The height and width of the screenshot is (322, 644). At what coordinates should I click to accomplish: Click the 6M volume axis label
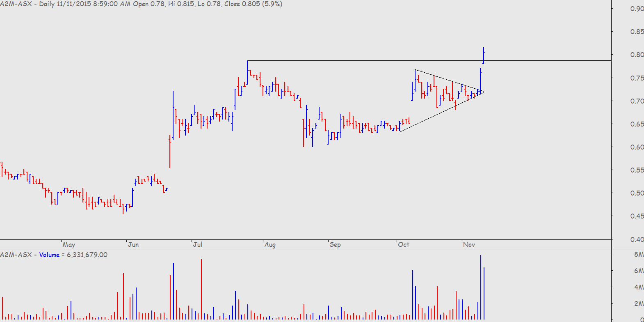point(639,271)
